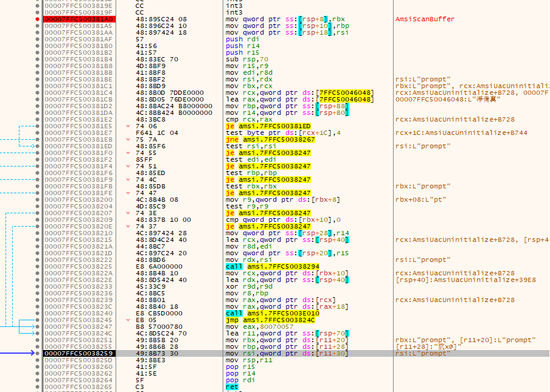
Task: Select comment rbx+08:L"pt"
Action: coord(420,200)
